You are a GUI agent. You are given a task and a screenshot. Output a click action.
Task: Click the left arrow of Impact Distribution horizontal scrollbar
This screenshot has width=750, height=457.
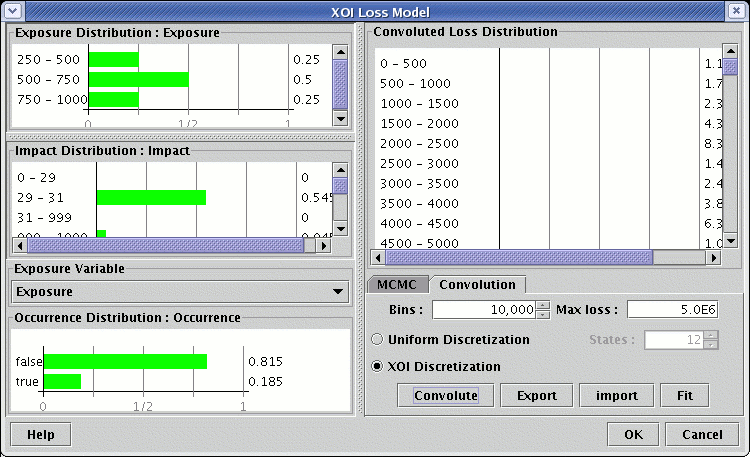(20, 245)
